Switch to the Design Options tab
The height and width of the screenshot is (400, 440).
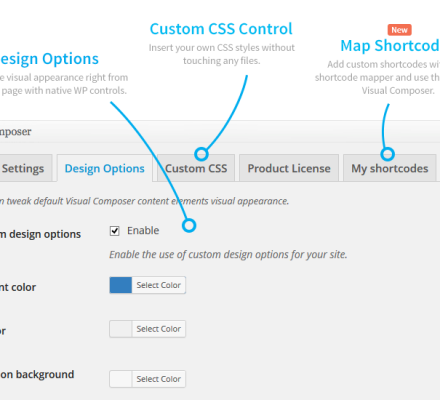coord(105,168)
